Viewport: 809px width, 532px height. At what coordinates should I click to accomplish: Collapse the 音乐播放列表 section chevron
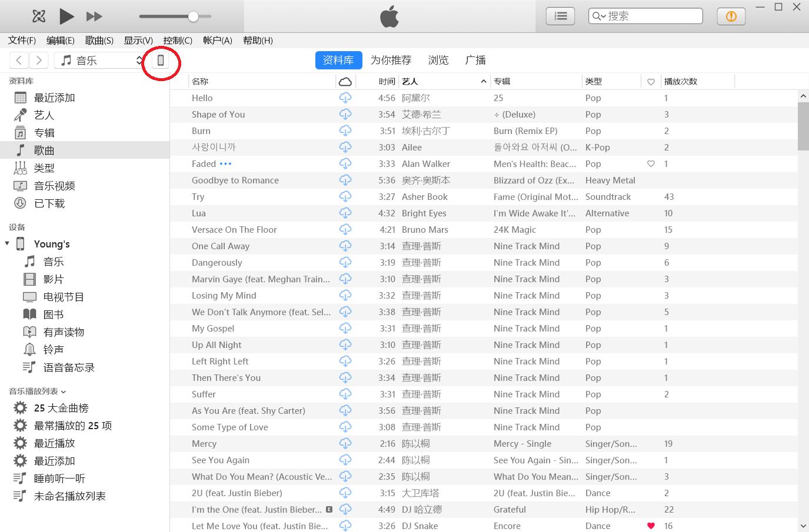[x=64, y=392]
